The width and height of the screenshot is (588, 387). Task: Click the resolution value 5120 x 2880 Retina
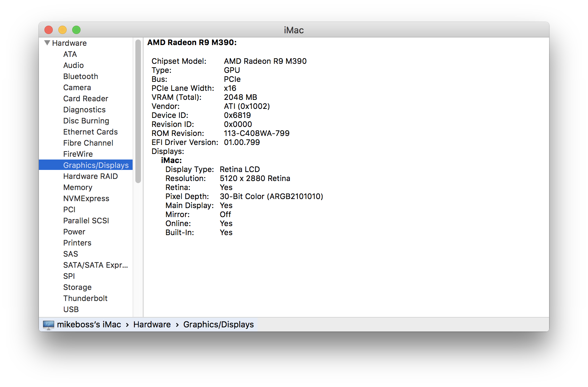(255, 178)
